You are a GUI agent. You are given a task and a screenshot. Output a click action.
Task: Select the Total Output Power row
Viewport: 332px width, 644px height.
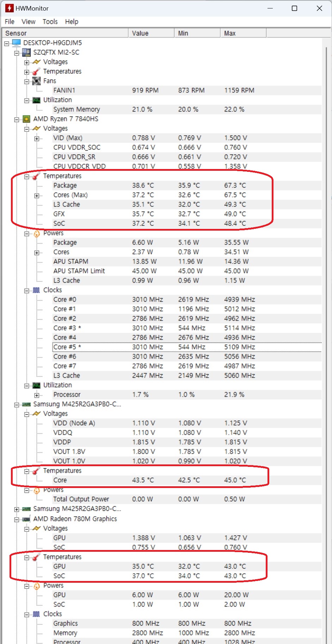pos(187,499)
